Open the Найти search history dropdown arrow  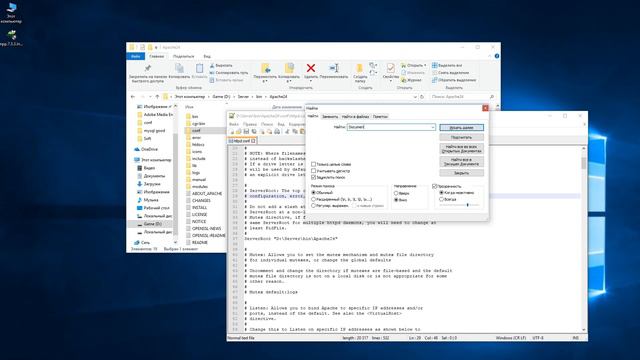433,127
